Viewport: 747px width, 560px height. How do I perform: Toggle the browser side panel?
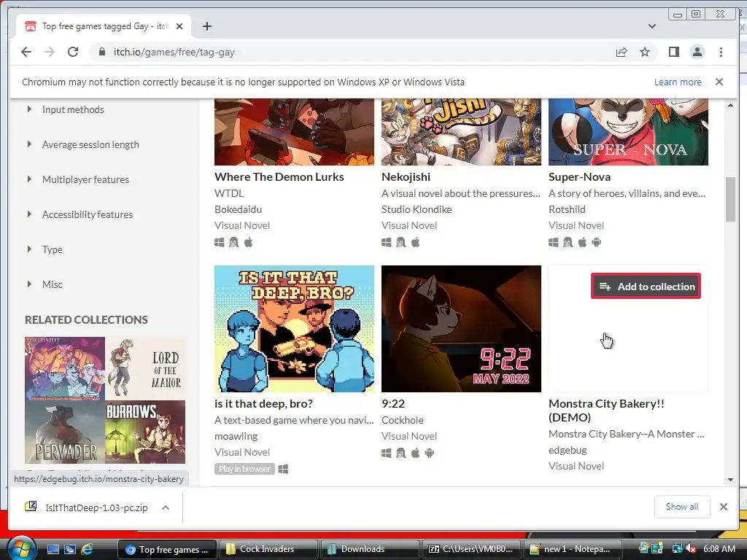click(x=673, y=52)
